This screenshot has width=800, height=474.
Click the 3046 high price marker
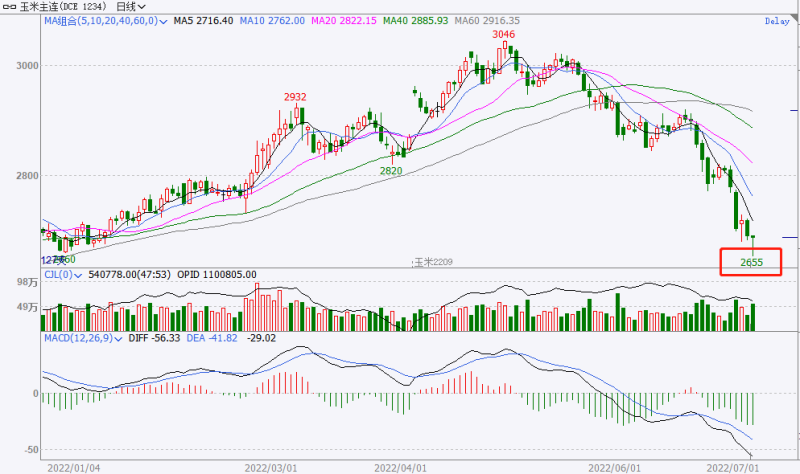tap(503, 35)
